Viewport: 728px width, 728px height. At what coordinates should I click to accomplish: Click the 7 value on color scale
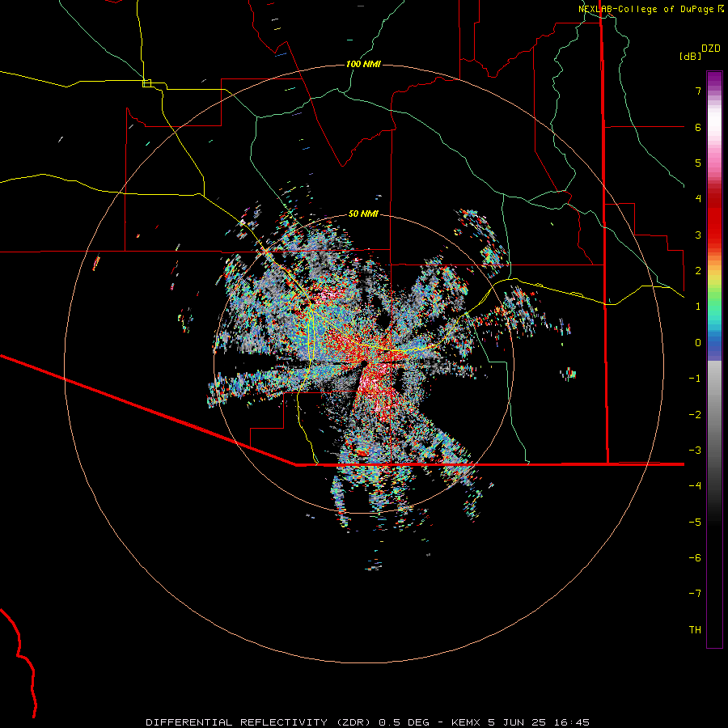698,91
